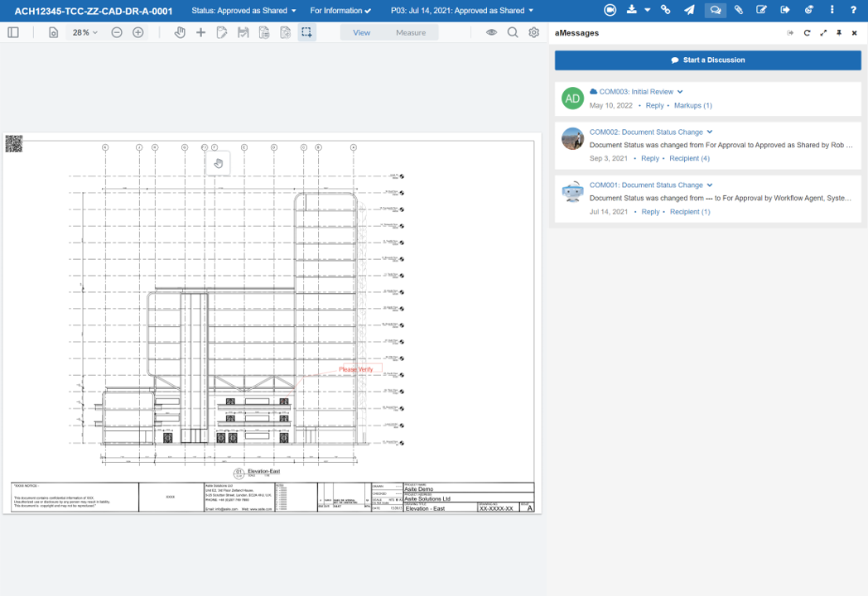Open the zoom percentage dropdown
Screen dimensions: 868x596
point(85,31)
